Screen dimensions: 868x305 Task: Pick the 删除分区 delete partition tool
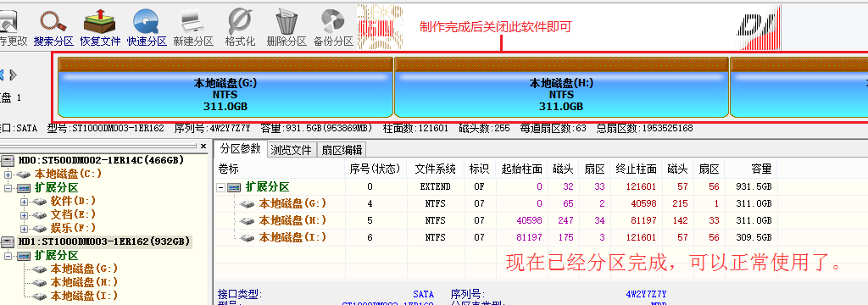tap(287, 28)
